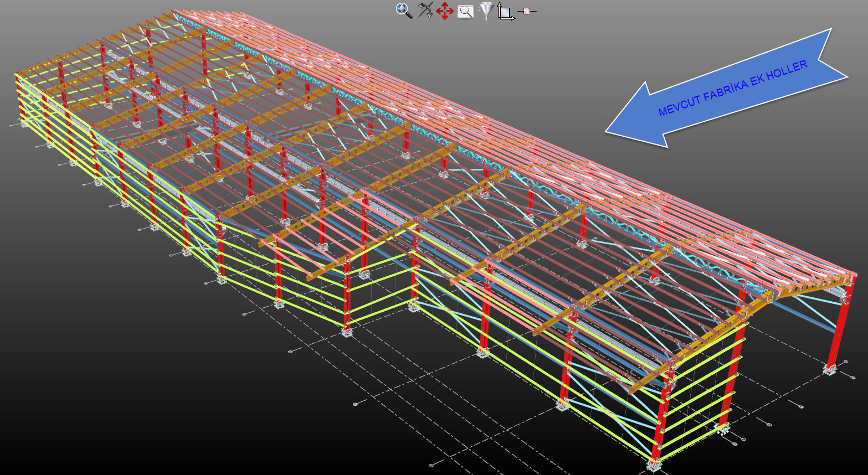Image resolution: width=868 pixels, height=475 pixels.
Task: Click the view plane axes icon
Action: pyautogui.click(x=505, y=12)
